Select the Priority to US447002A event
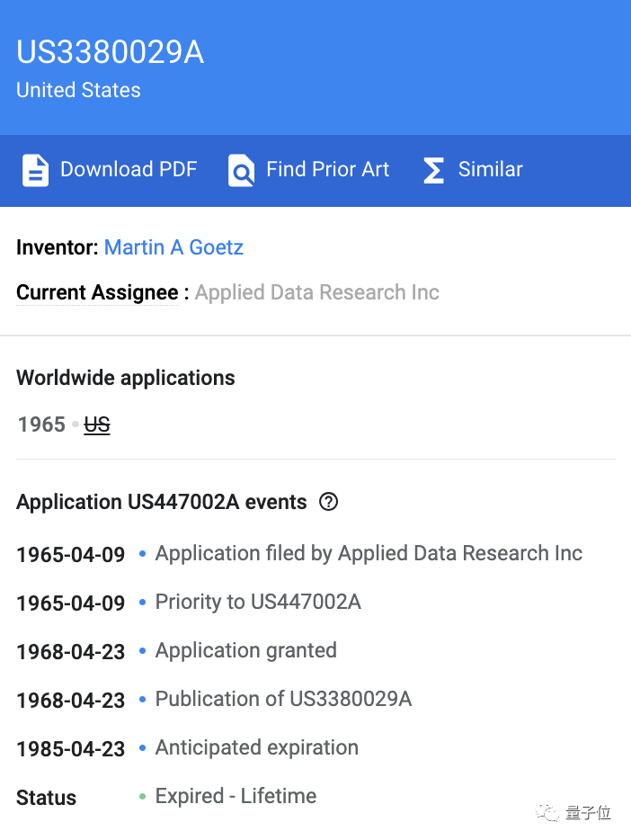Image resolution: width=631 pixels, height=840 pixels. (x=258, y=602)
